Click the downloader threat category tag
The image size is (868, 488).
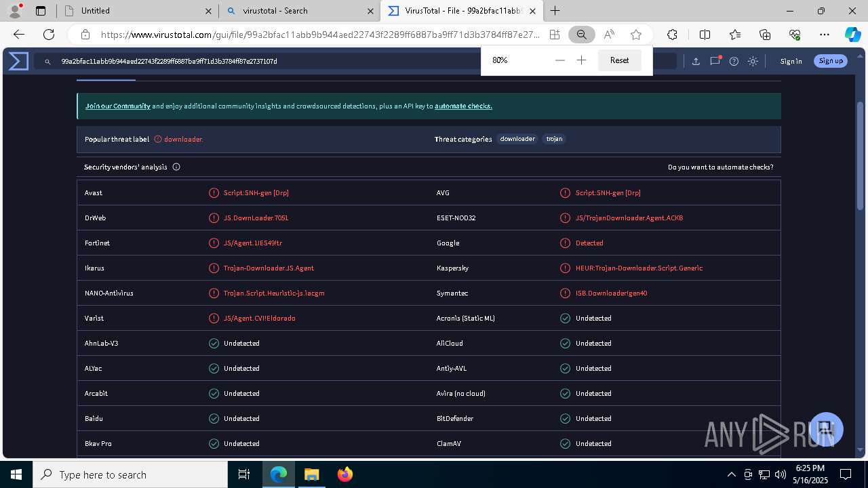tap(517, 139)
